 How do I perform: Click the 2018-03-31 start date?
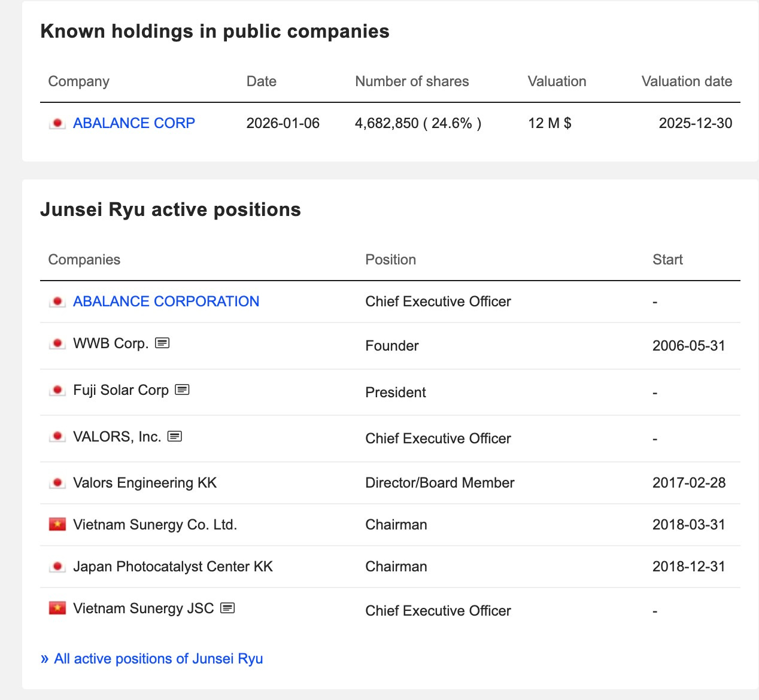pos(689,525)
